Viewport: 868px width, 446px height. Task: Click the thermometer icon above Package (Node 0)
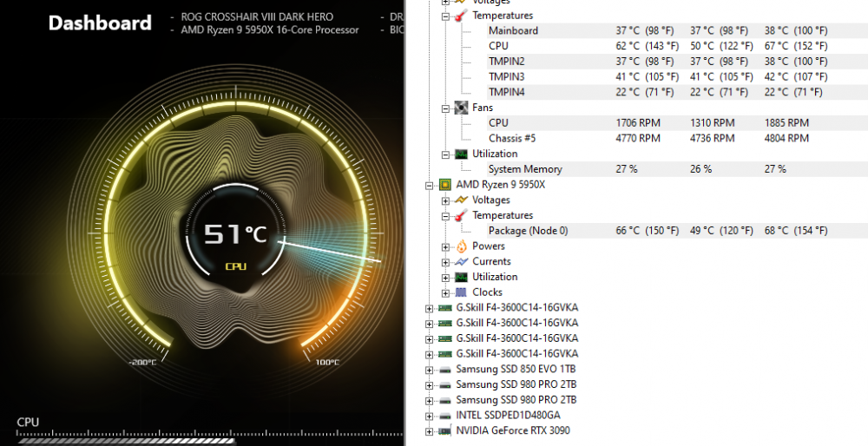(461, 215)
